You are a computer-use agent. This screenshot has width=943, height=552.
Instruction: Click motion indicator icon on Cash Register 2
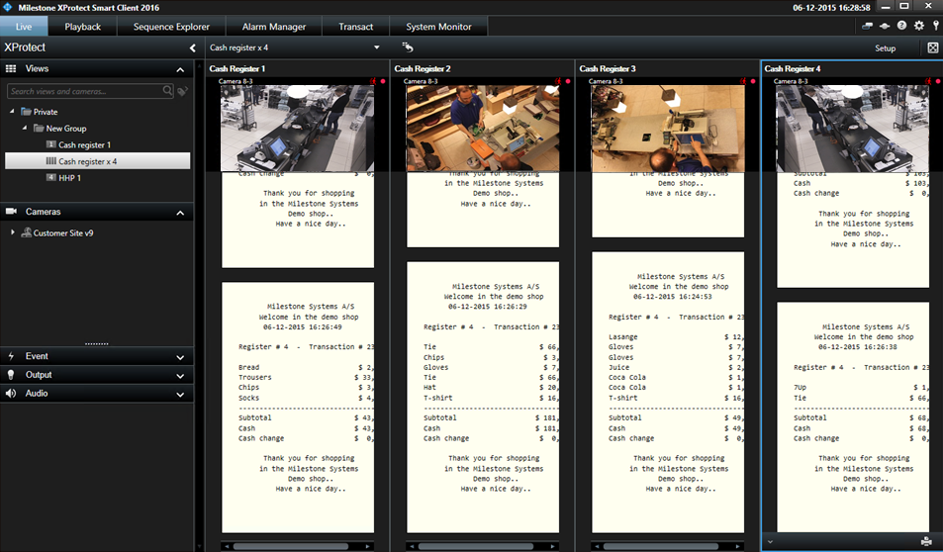(x=559, y=81)
